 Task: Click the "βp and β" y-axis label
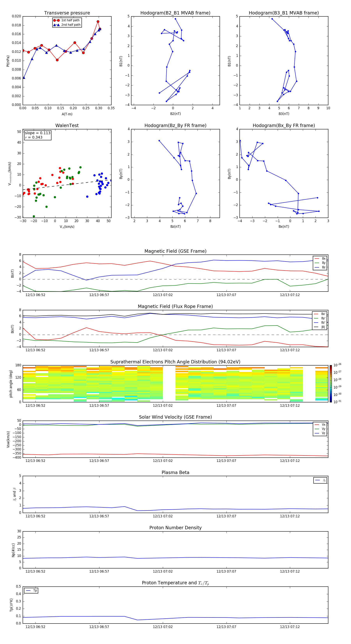point(15,494)
